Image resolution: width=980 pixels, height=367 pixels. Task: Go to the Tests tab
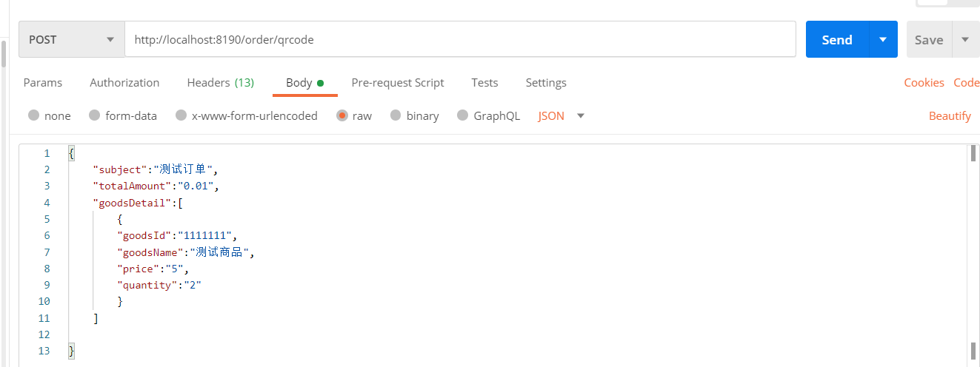pos(484,83)
